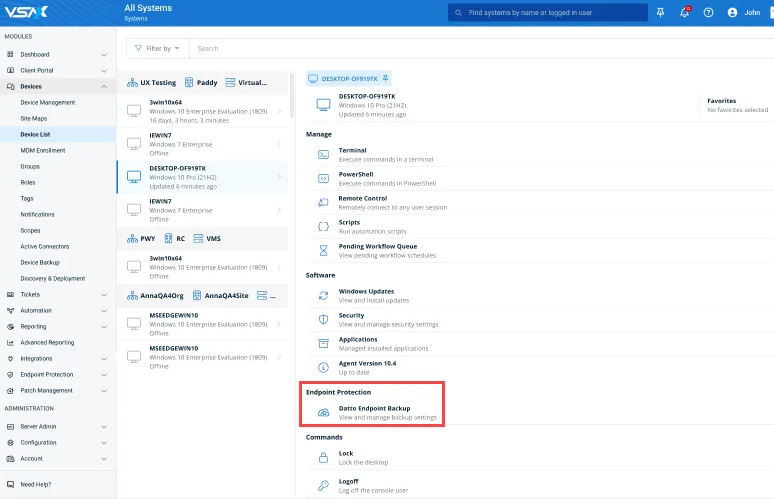Expand the Dashboard module
This screenshot has height=499, width=774.
(104, 55)
